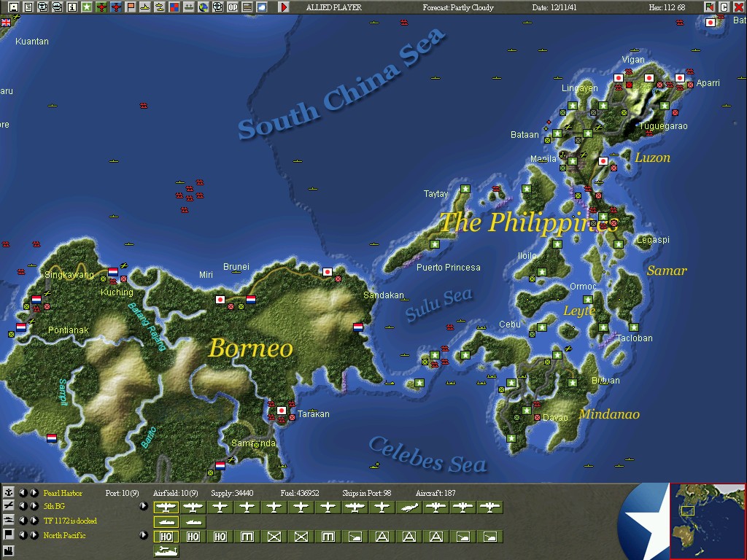This screenshot has width=747, height=560.
Task: Click red plane on blue background icon
Action: (x=116, y=7)
